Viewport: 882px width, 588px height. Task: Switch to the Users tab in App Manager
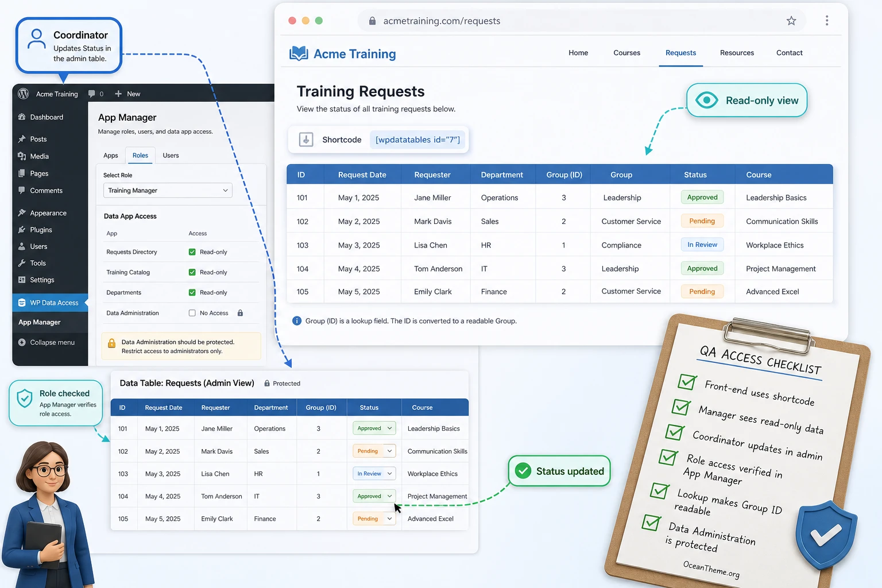[x=171, y=156]
